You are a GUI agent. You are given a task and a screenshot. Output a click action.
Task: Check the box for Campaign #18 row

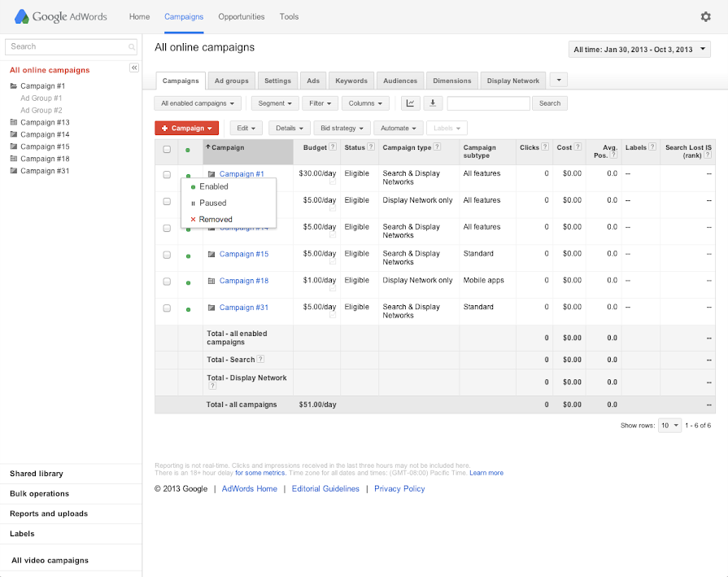point(167,282)
